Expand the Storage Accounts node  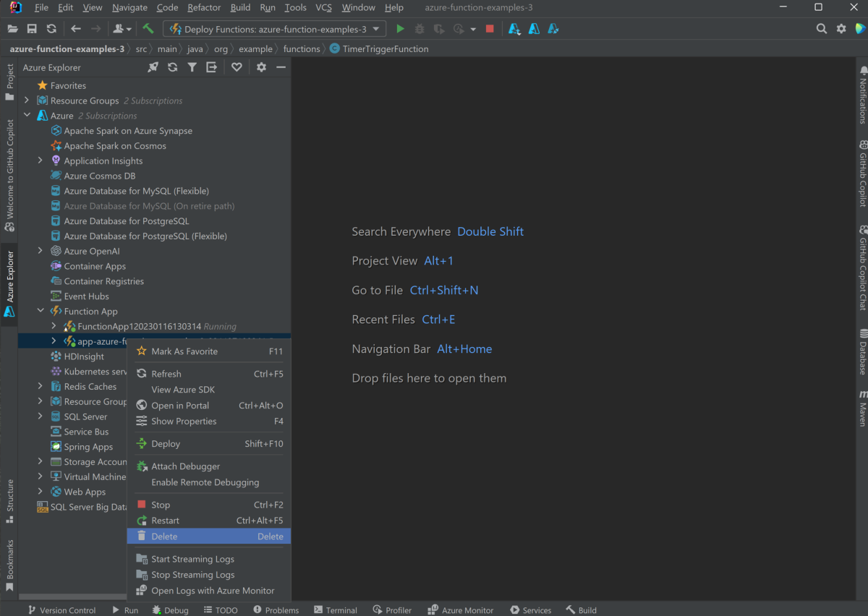pyautogui.click(x=41, y=461)
